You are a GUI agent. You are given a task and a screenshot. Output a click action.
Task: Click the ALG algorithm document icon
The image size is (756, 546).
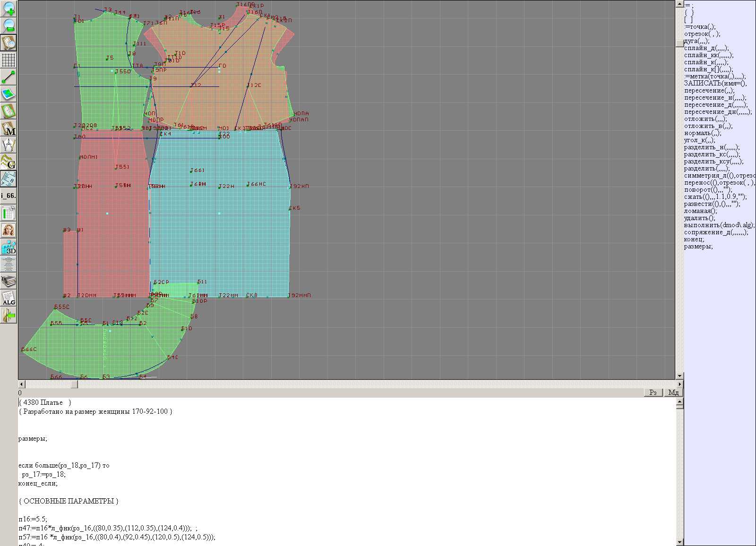(9, 299)
